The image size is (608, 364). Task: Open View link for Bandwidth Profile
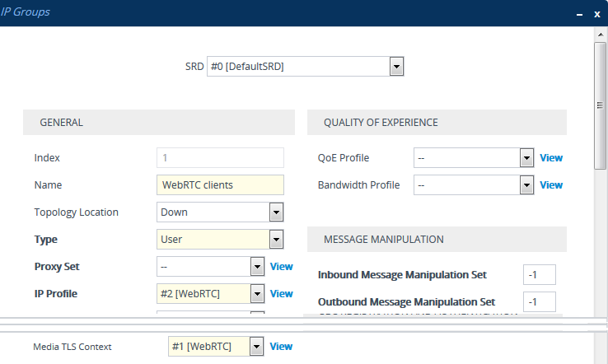tap(551, 185)
